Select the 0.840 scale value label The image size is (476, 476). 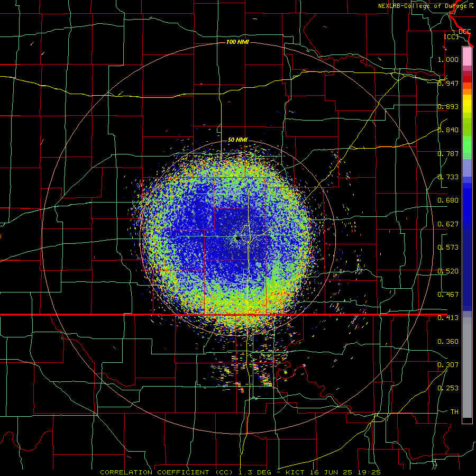(448, 130)
